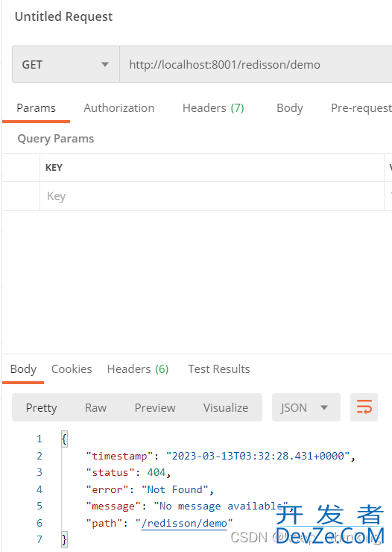This screenshot has height=552, width=392.
Task: Toggle the word wrap icon in response
Action: [x=364, y=407]
